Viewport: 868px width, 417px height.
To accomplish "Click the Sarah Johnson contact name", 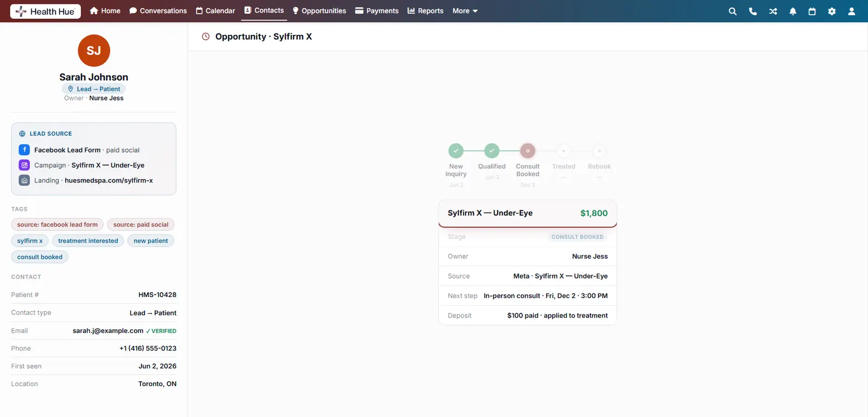I will [94, 77].
